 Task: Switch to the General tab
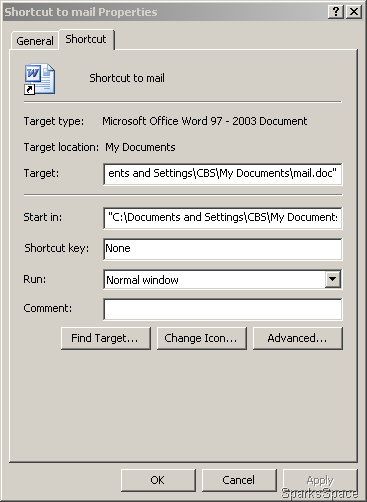click(x=35, y=41)
